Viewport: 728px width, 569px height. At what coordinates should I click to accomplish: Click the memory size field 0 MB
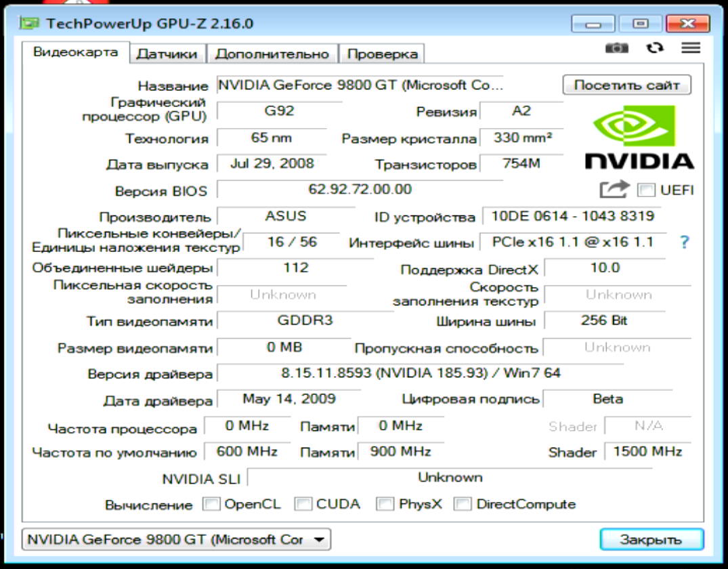pyautogui.click(x=284, y=347)
